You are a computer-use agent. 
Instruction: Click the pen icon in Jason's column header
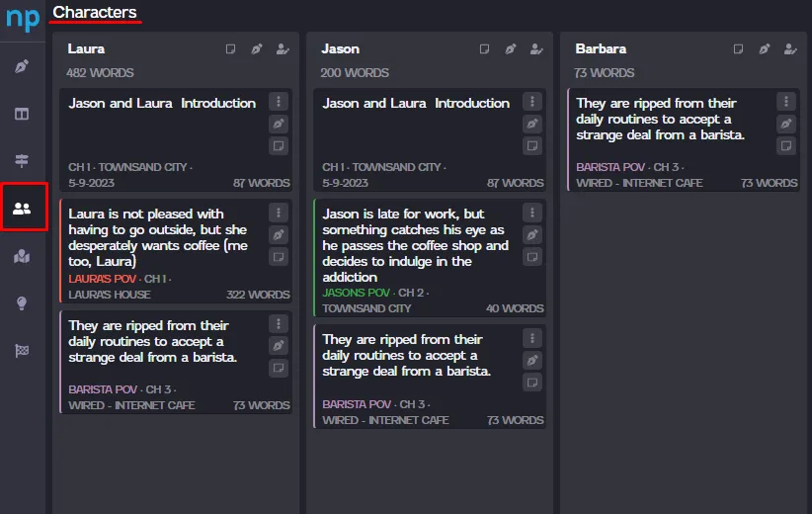pos(510,49)
